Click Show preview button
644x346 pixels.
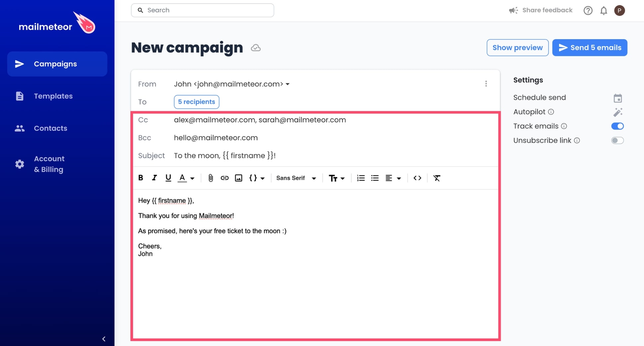[x=518, y=47]
